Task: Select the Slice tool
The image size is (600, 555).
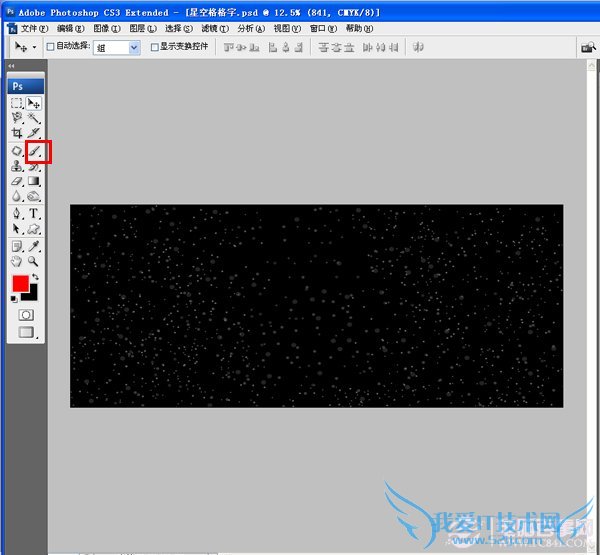Action: pos(34,133)
